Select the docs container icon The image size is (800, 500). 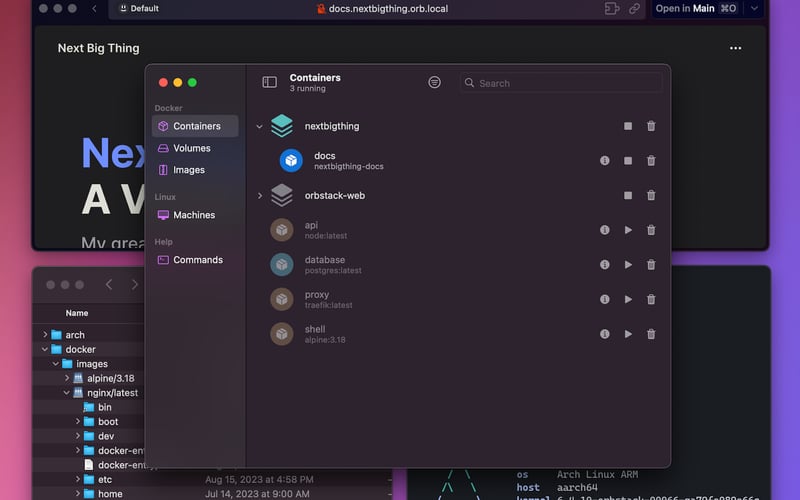coord(291,161)
